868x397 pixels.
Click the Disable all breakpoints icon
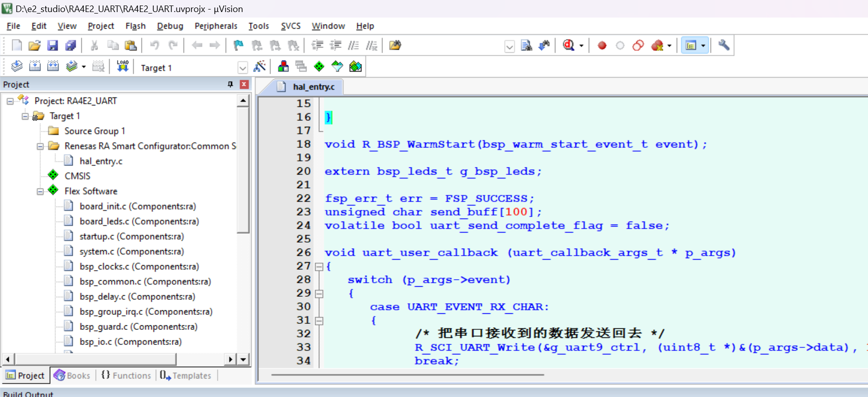638,46
